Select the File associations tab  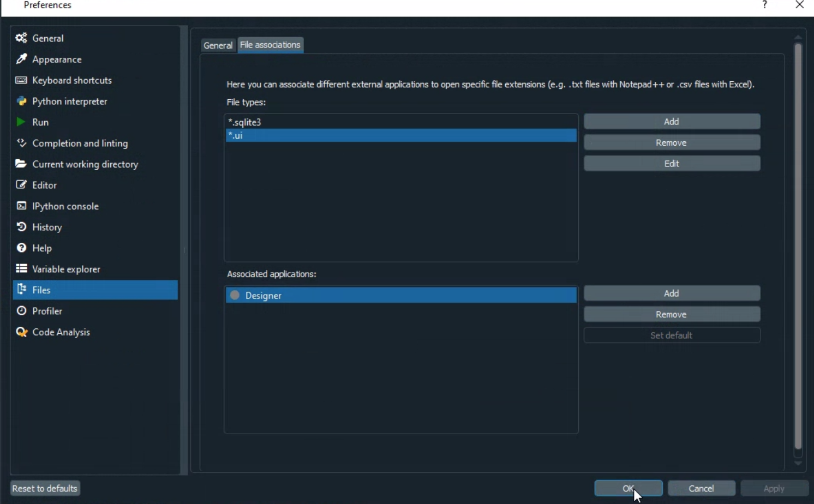(270, 45)
